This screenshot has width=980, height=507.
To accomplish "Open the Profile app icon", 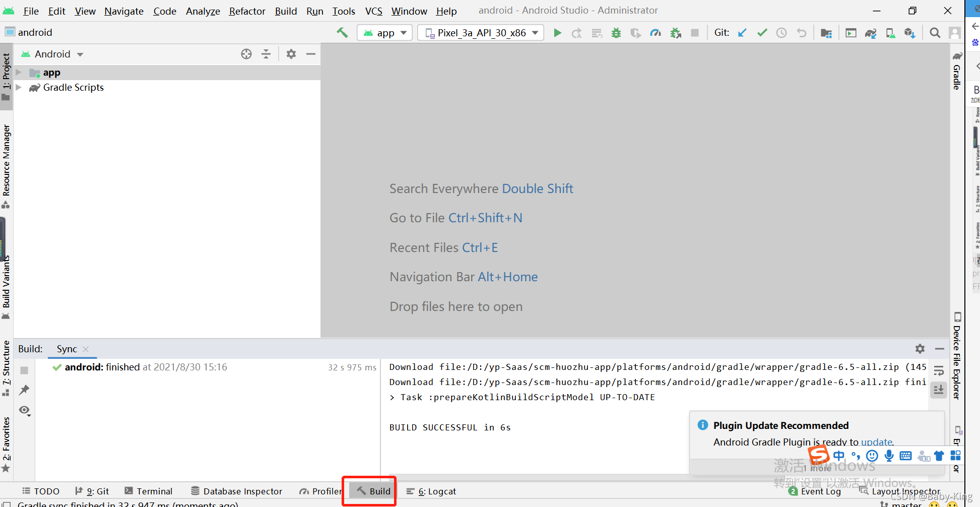I will tap(656, 33).
